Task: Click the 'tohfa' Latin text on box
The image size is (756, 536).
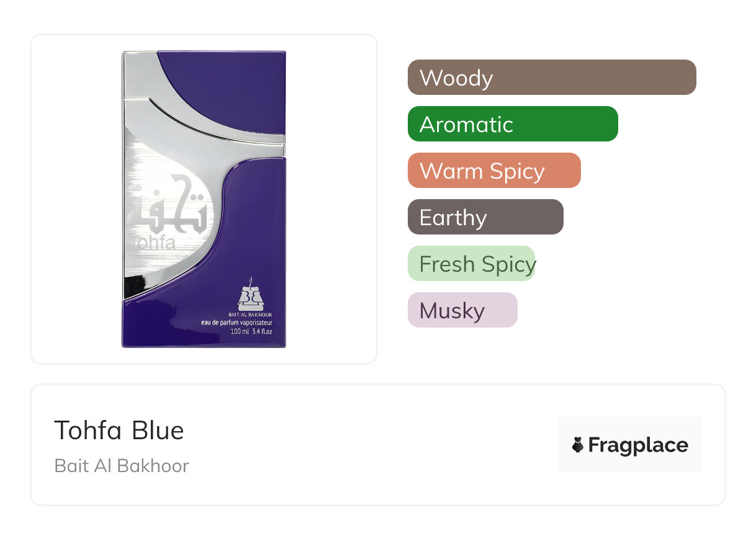Action: tap(155, 243)
